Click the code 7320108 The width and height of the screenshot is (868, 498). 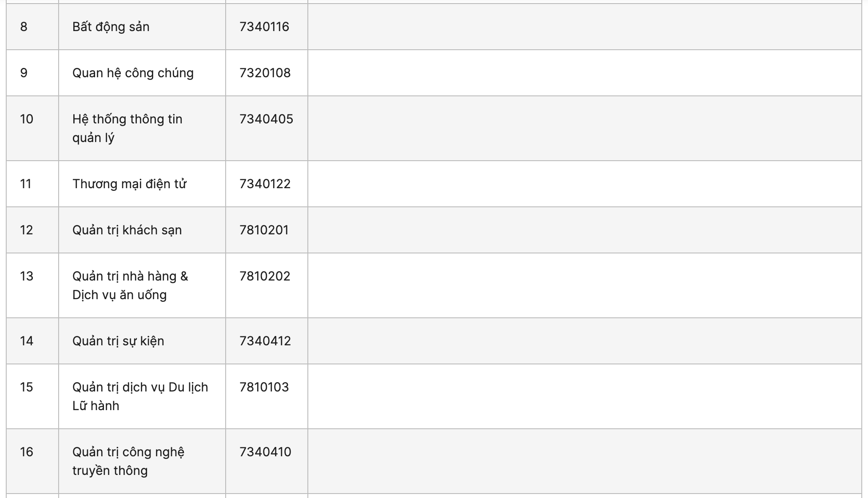click(x=265, y=73)
